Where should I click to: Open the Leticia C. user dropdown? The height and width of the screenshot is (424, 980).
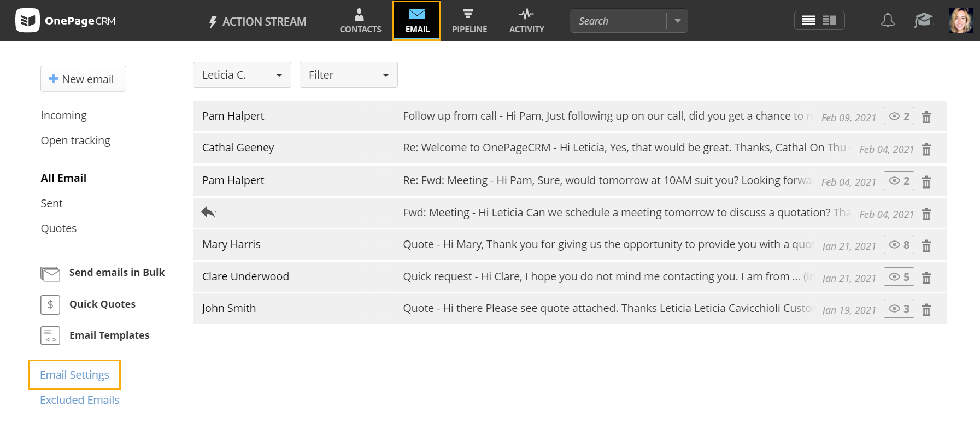pos(242,75)
